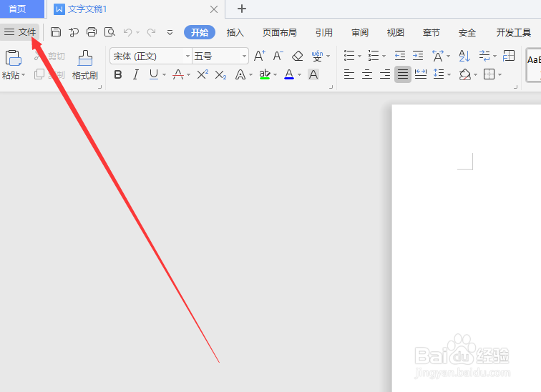Screen dimensions: 541x392
Task: Click the 格式刷 format painter
Action: point(85,65)
